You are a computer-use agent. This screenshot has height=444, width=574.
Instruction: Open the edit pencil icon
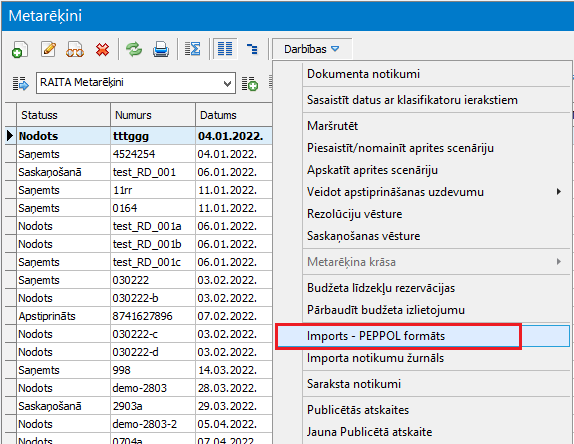pyautogui.click(x=48, y=49)
